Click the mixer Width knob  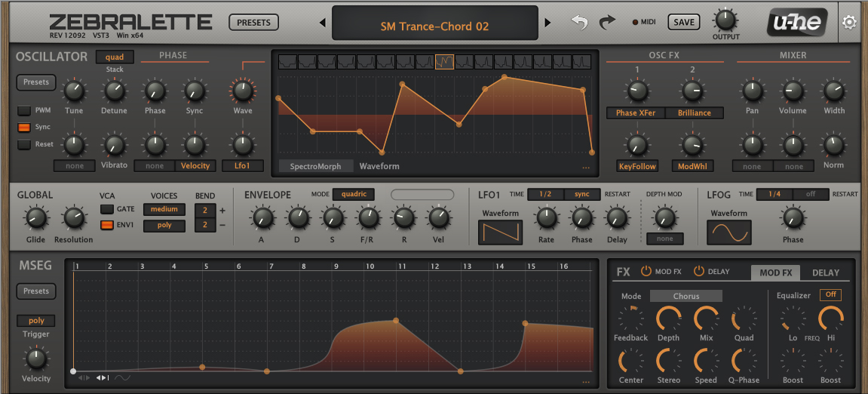(833, 91)
